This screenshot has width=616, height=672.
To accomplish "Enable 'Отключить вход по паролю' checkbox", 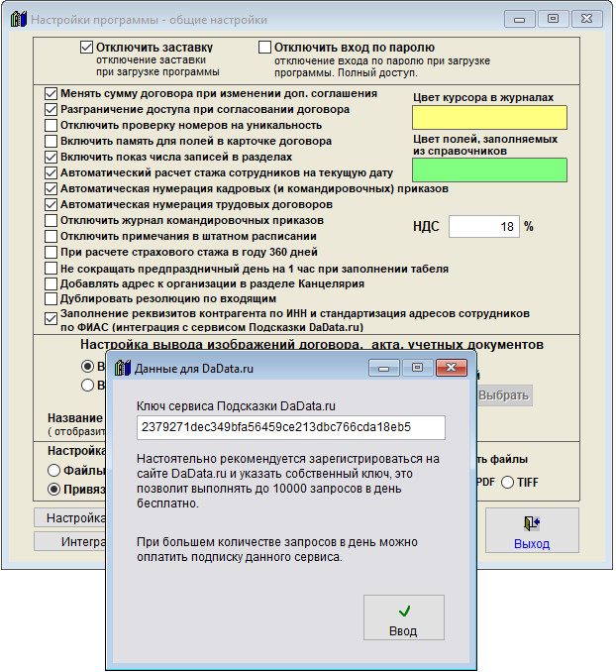I will point(264,48).
